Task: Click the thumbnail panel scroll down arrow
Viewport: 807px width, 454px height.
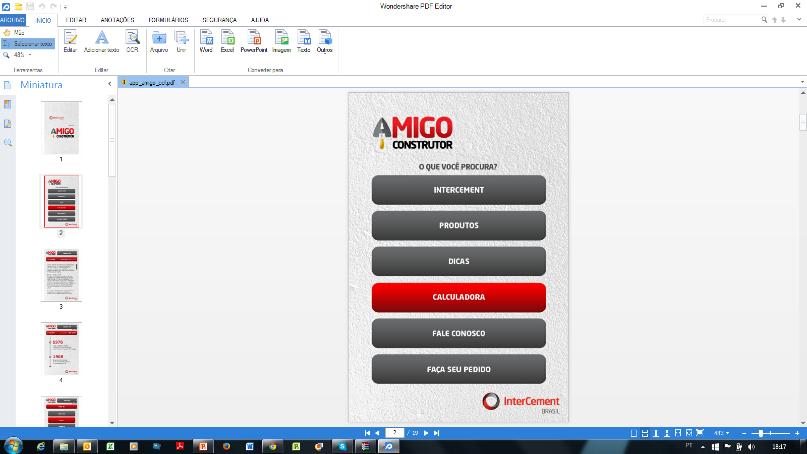Action: tap(112, 423)
